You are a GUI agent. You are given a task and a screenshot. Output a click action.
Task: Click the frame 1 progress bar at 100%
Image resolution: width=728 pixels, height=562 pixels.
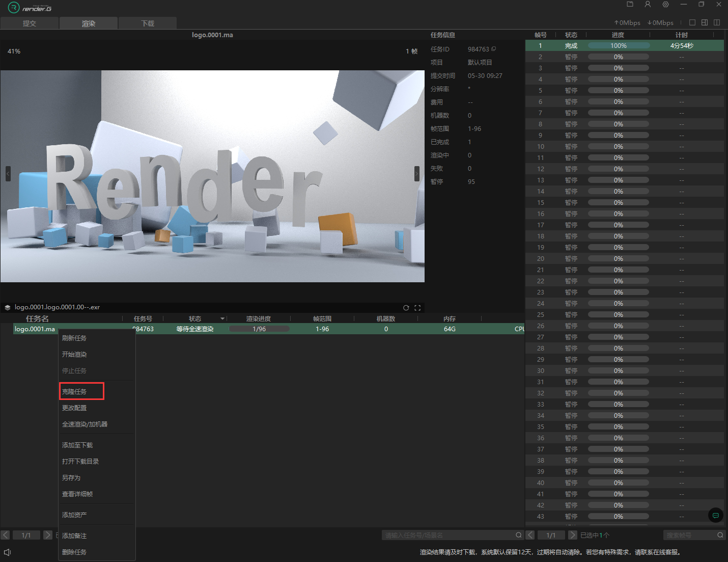619,46
